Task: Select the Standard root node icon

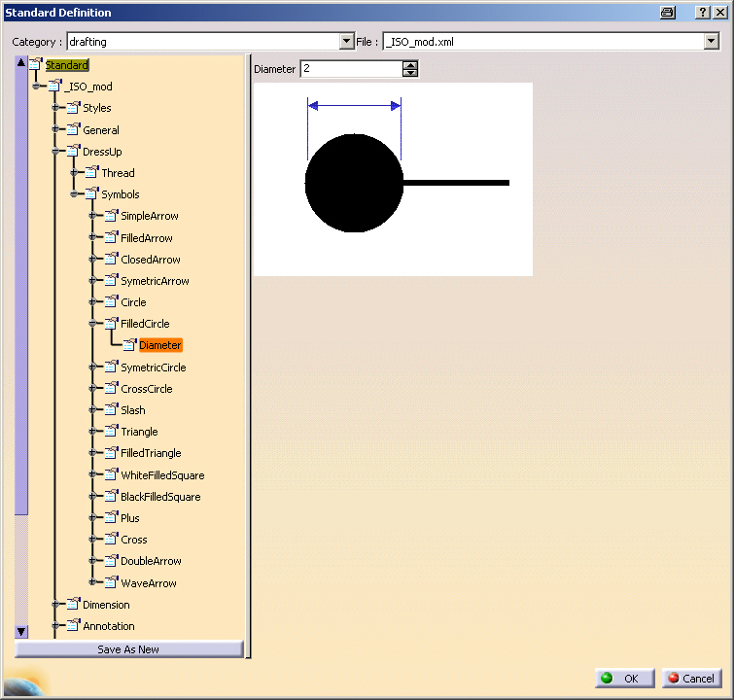Action: [x=36, y=64]
